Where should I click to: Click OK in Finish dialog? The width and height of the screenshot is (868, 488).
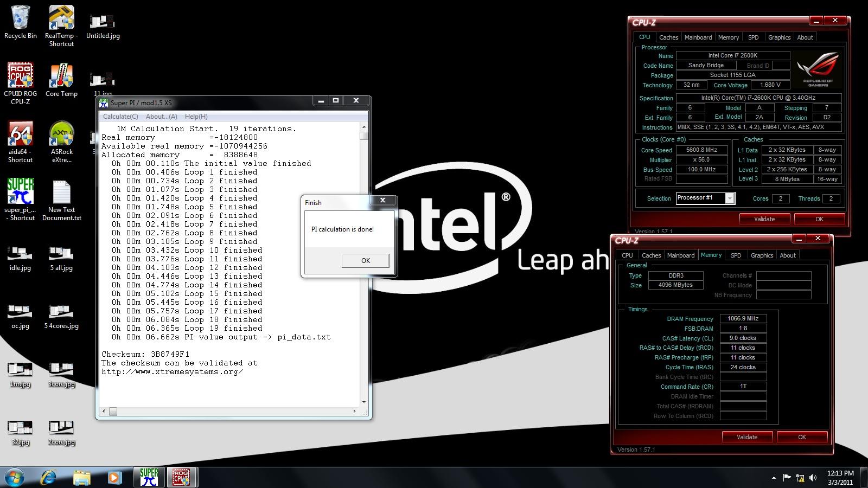coord(366,261)
